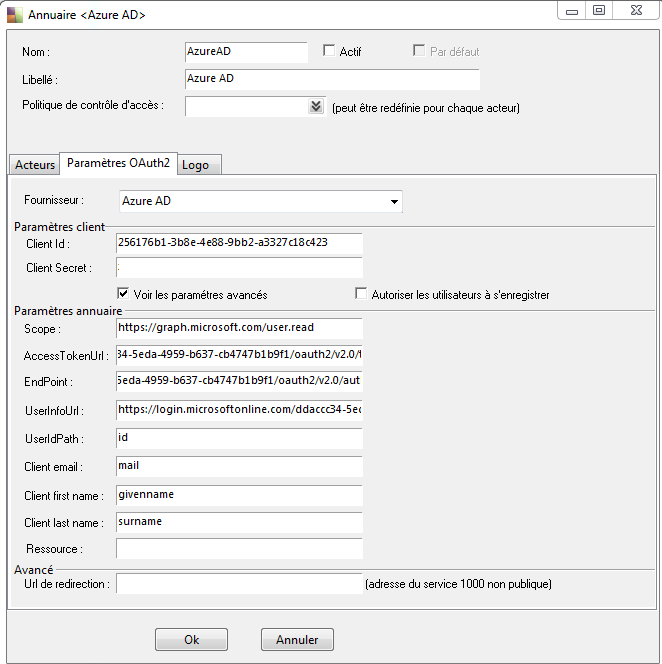Open the Fournisseur dropdown arrow
This screenshot has width=662, height=664.
click(x=394, y=202)
